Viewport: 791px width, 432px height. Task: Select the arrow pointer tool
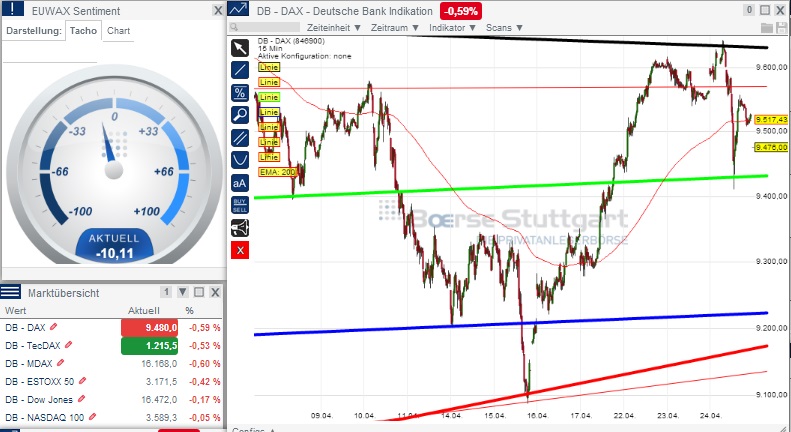pos(240,48)
